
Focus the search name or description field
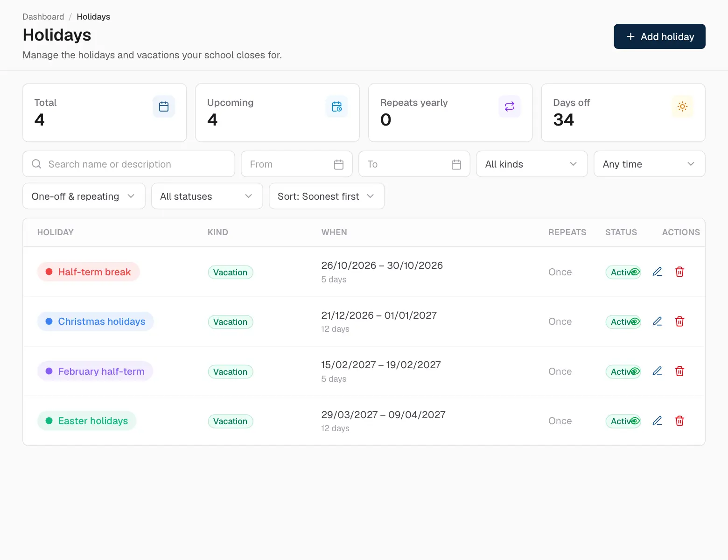[129, 164]
